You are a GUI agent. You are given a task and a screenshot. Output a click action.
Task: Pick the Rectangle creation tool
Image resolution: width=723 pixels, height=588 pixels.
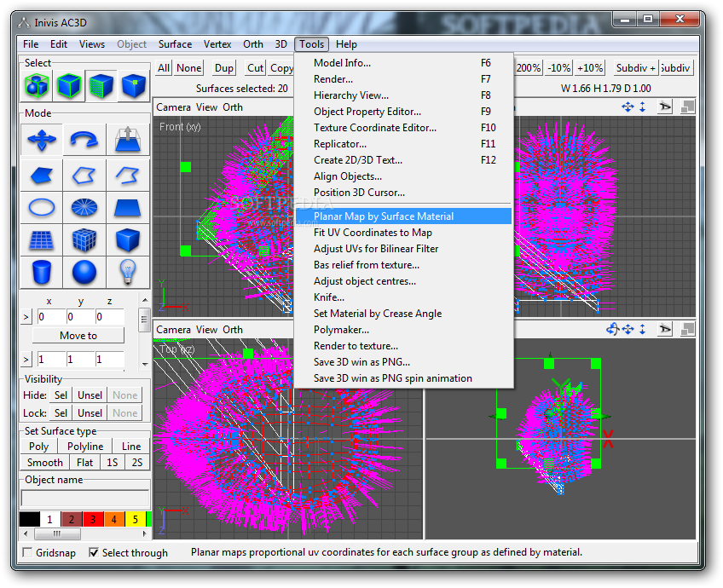click(x=128, y=207)
